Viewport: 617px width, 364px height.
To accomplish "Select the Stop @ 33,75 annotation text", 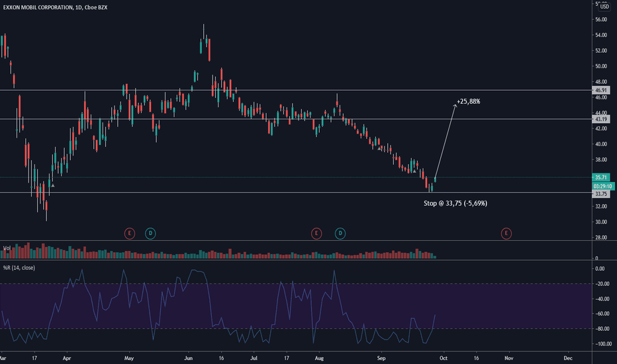I will (455, 203).
